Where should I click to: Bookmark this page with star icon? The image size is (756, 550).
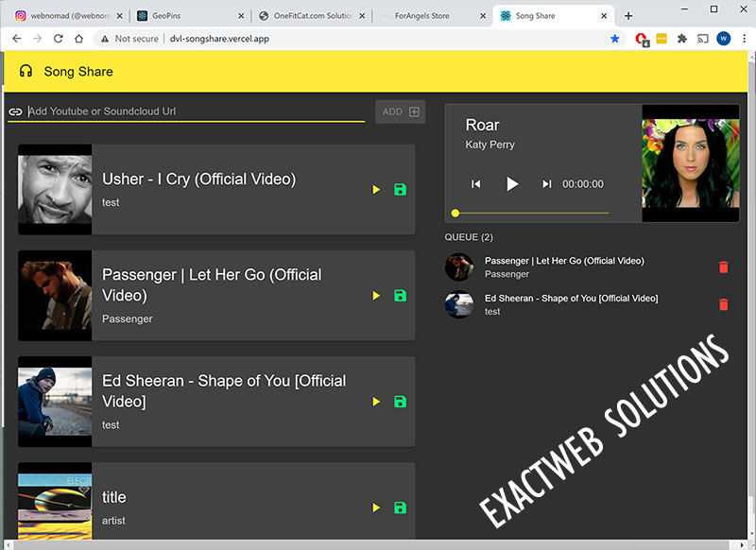[x=615, y=39]
